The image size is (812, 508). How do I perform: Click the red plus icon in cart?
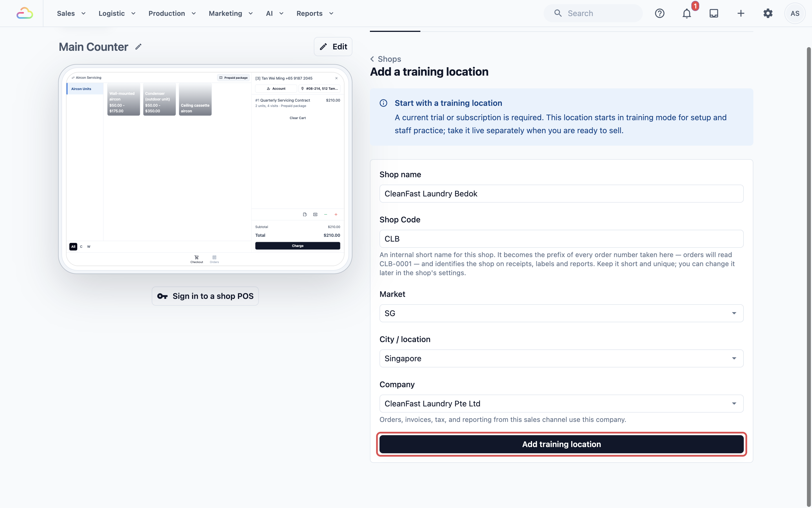point(336,214)
